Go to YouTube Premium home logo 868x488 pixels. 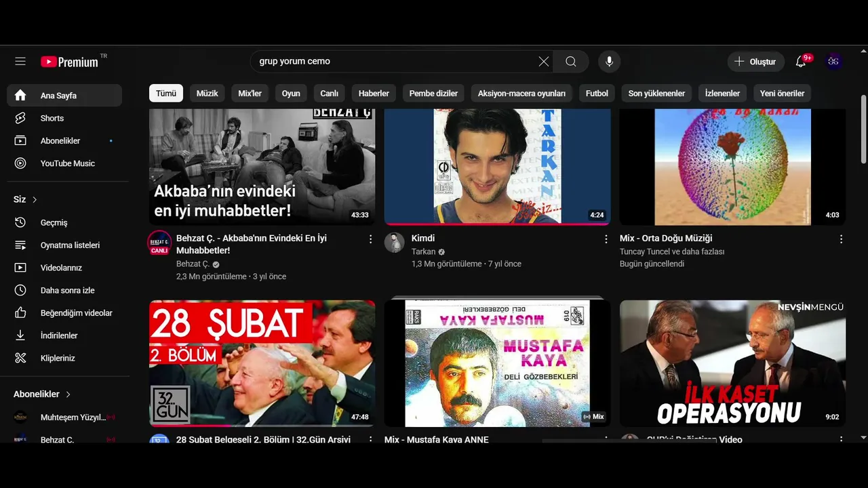click(x=70, y=62)
